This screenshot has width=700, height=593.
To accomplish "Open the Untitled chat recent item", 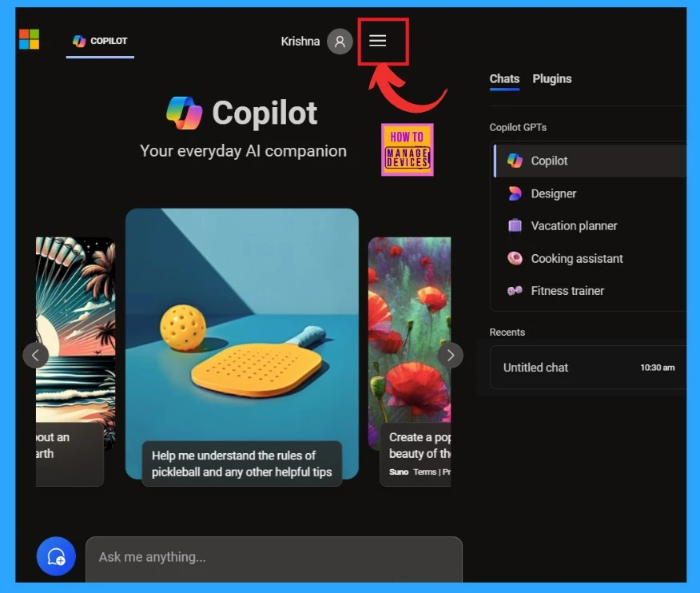I will (x=588, y=368).
